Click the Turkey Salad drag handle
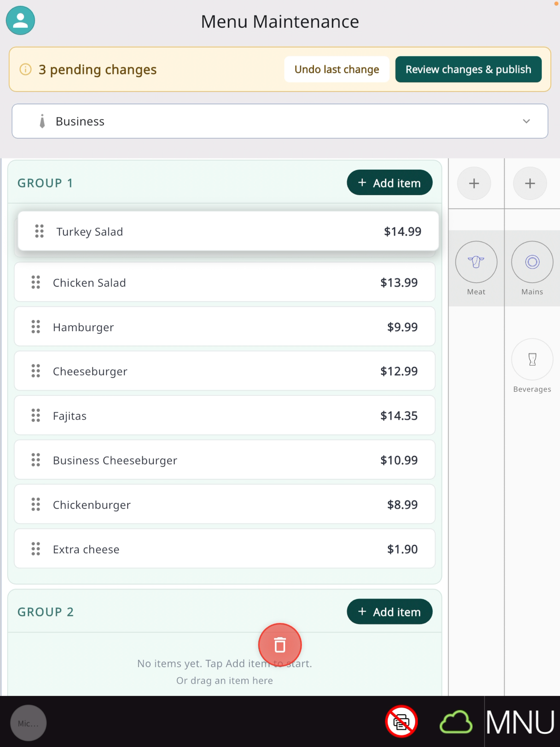This screenshot has width=560, height=747. (40, 231)
